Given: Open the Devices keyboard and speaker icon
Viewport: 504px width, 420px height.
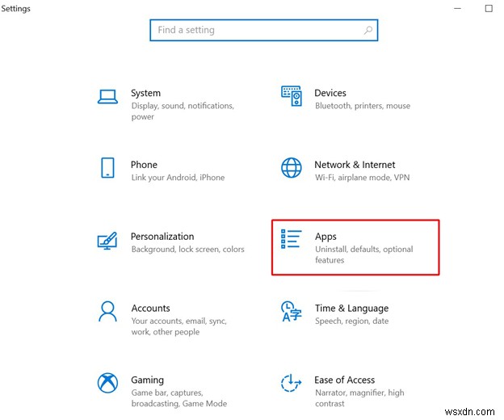Looking at the screenshot, I should click(x=292, y=96).
